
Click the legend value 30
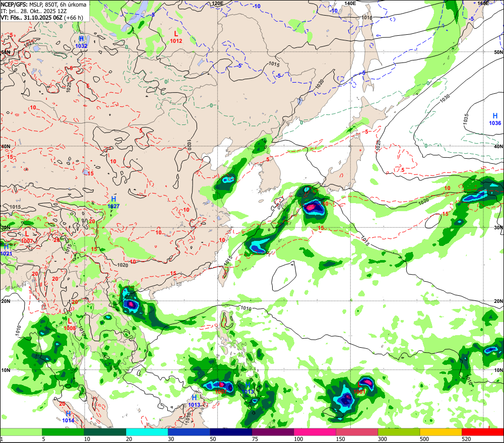(x=171, y=439)
